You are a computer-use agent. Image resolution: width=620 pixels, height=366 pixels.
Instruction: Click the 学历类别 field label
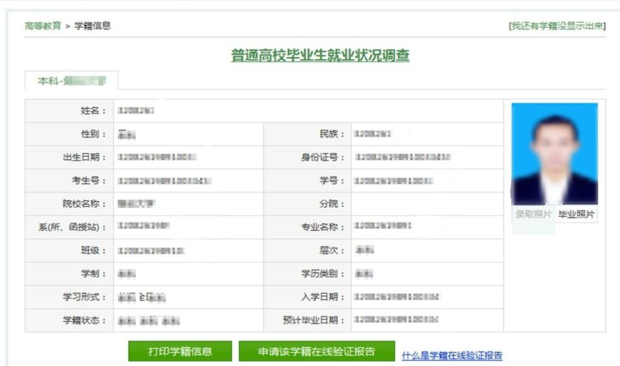[x=323, y=274]
